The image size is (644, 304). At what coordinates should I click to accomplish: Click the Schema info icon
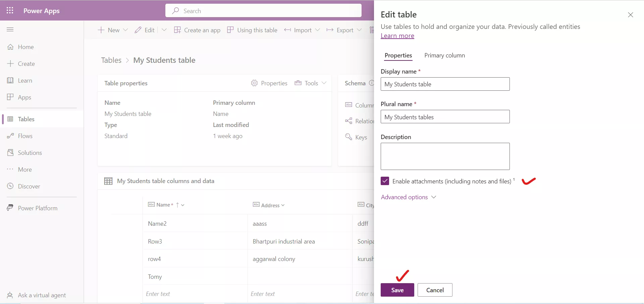(x=372, y=83)
